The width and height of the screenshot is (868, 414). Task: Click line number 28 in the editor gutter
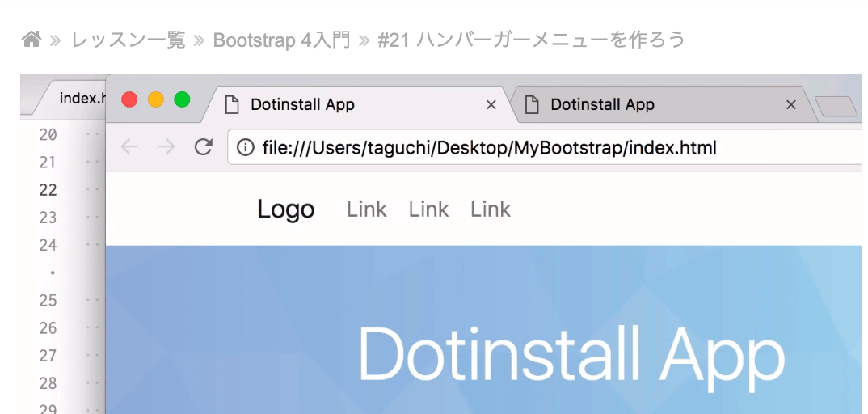click(x=48, y=383)
